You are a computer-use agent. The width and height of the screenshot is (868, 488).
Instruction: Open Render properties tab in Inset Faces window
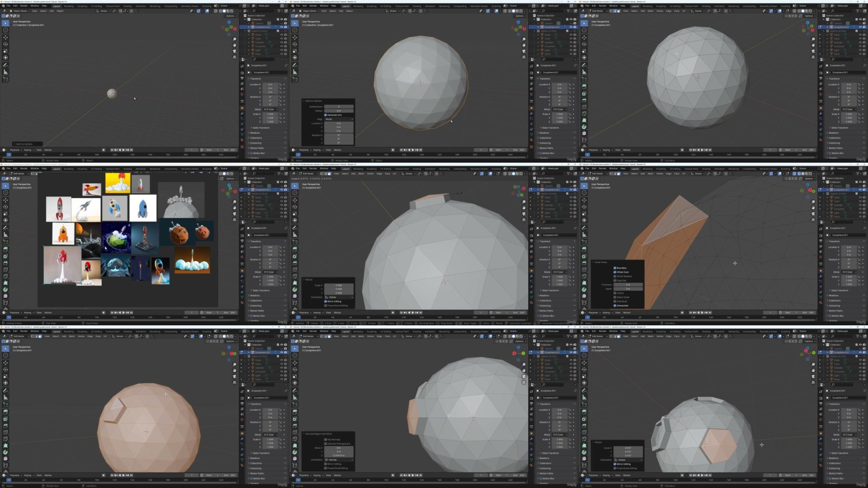(x=821, y=236)
